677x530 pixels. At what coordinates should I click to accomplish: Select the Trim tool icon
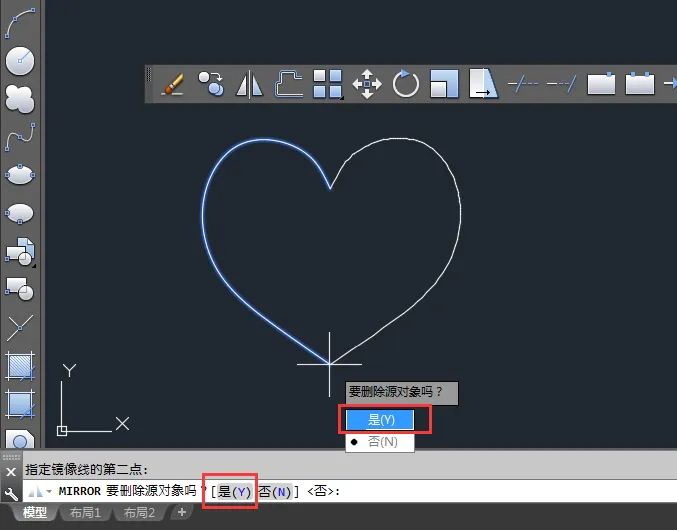[x=522, y=84]
